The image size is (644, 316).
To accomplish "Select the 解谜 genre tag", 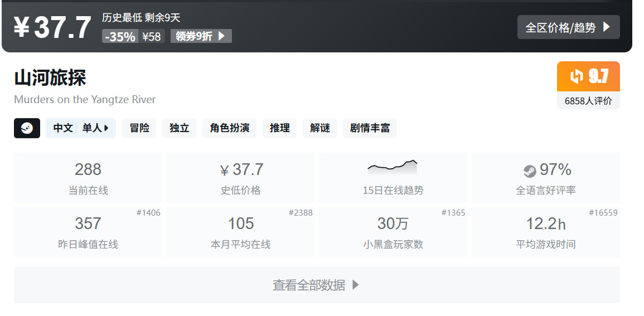I will (320, 128).
